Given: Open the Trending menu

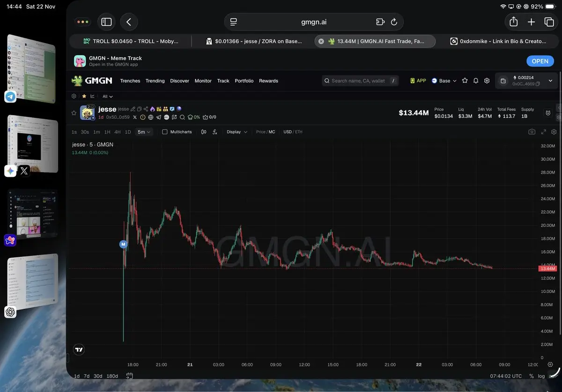Looking at the screenshot, I should tap(155, 81).
